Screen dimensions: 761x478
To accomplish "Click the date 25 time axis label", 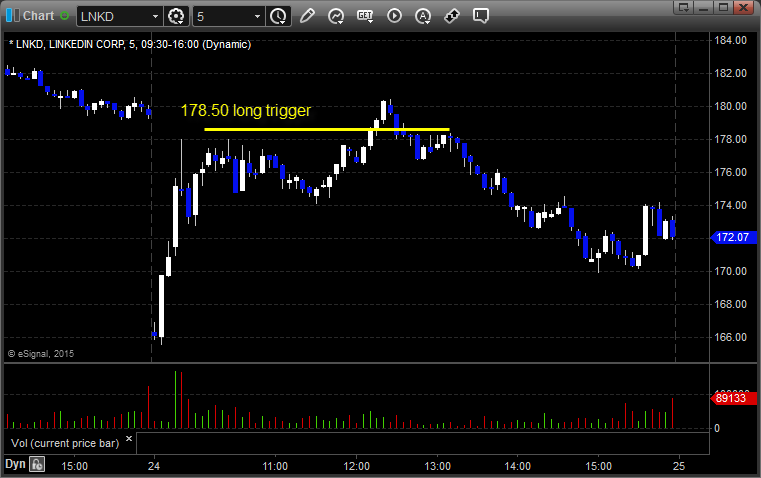I will click(x=679, y=466).
